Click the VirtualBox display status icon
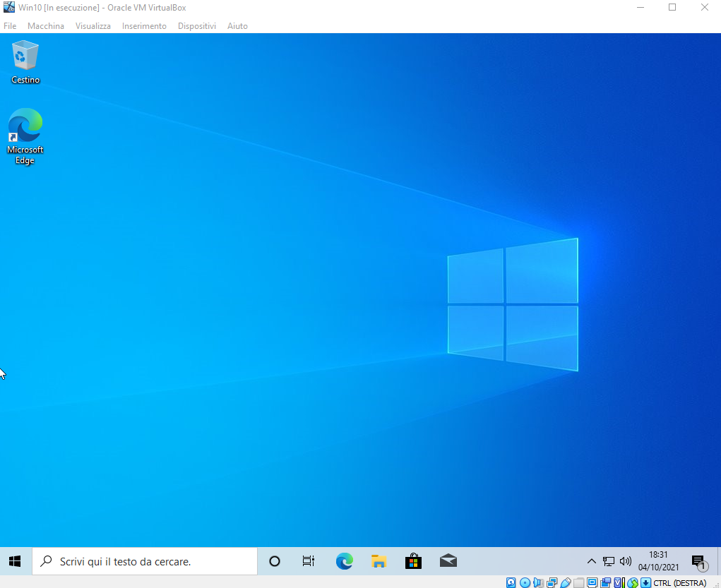The height and width of the screenshot is (588, 721). click(592, 582)
